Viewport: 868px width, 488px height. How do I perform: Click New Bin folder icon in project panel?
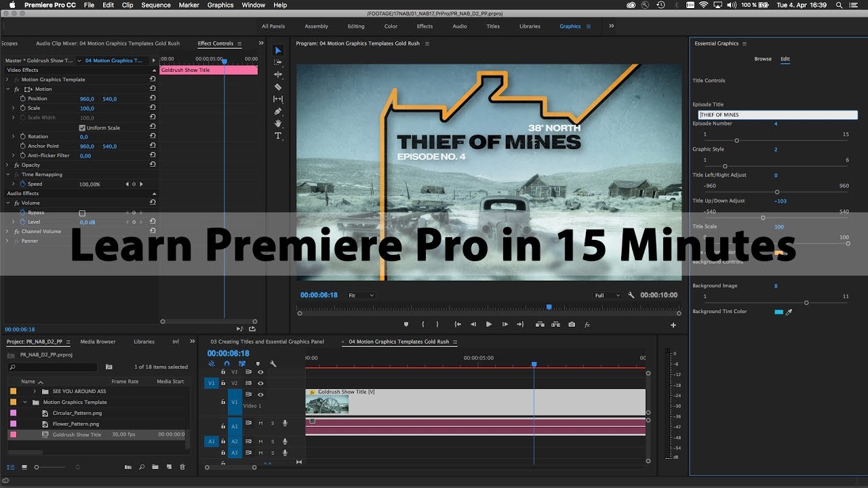click(155, 467)
